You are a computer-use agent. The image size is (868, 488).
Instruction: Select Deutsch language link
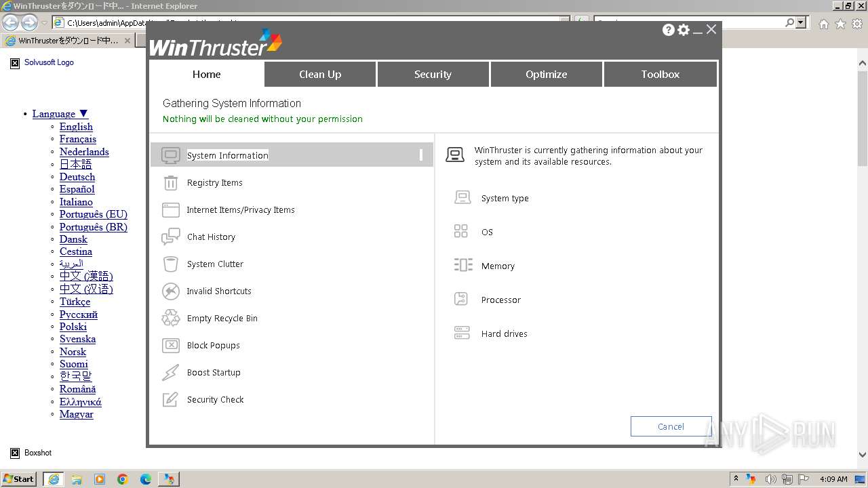(77, 177)
